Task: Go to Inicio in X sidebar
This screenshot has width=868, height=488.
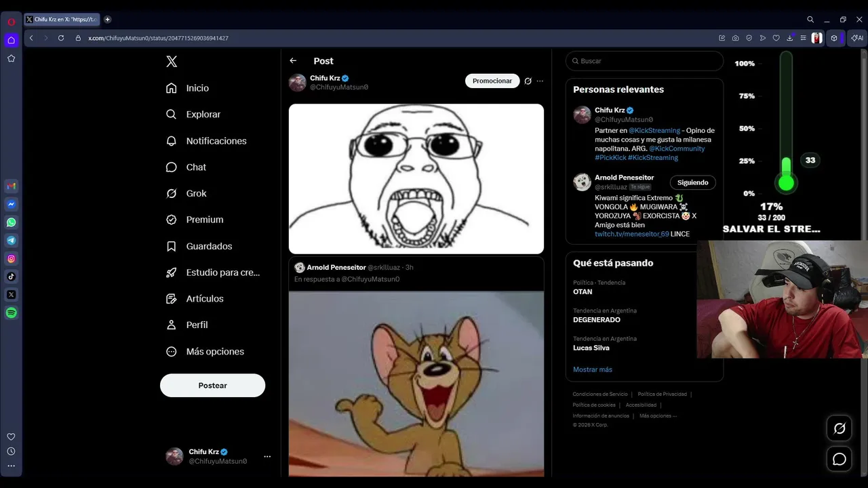Action: click(x=188, y=88)
